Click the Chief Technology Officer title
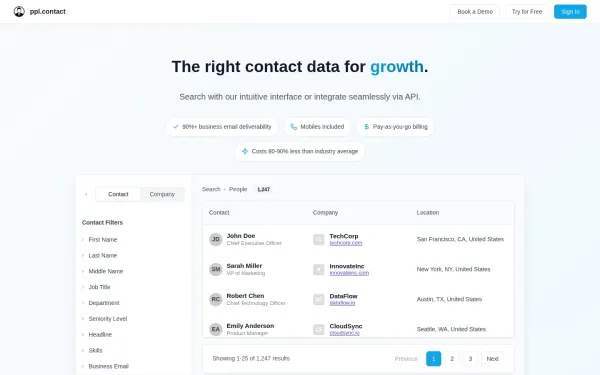The width and height of the screenshot is (600, 375). coord(256,303)
